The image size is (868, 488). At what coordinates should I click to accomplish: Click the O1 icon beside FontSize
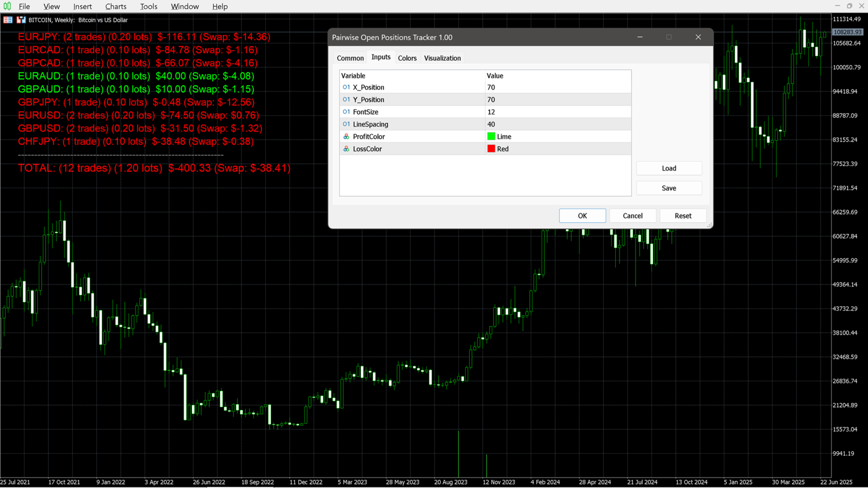tap(346, 112)
